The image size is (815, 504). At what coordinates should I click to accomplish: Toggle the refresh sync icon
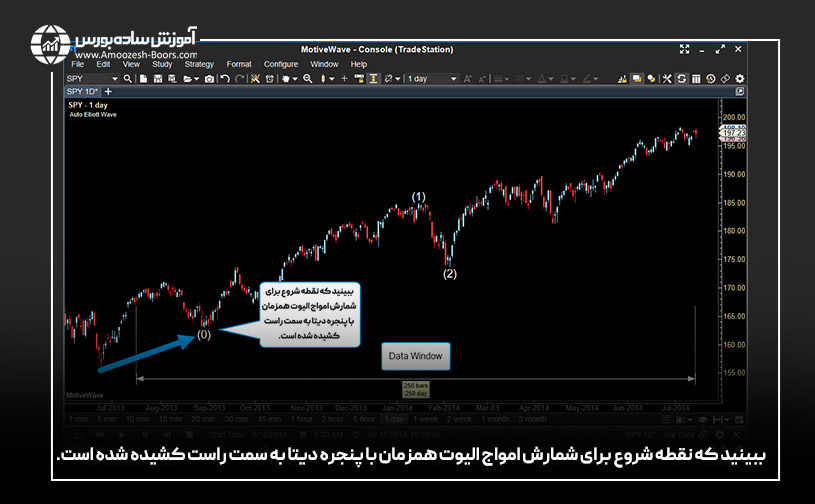click(681, 78)
